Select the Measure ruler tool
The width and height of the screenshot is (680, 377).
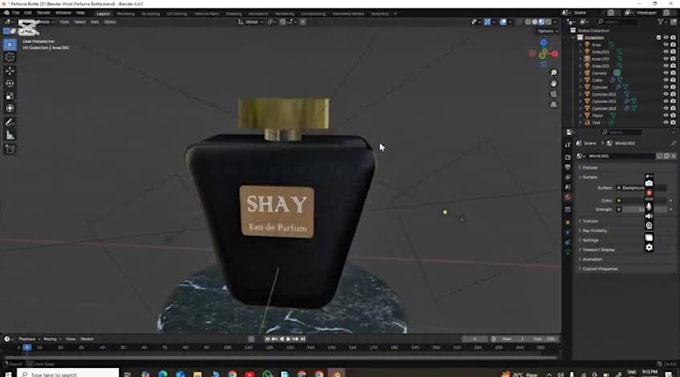[x=10, y=136]
